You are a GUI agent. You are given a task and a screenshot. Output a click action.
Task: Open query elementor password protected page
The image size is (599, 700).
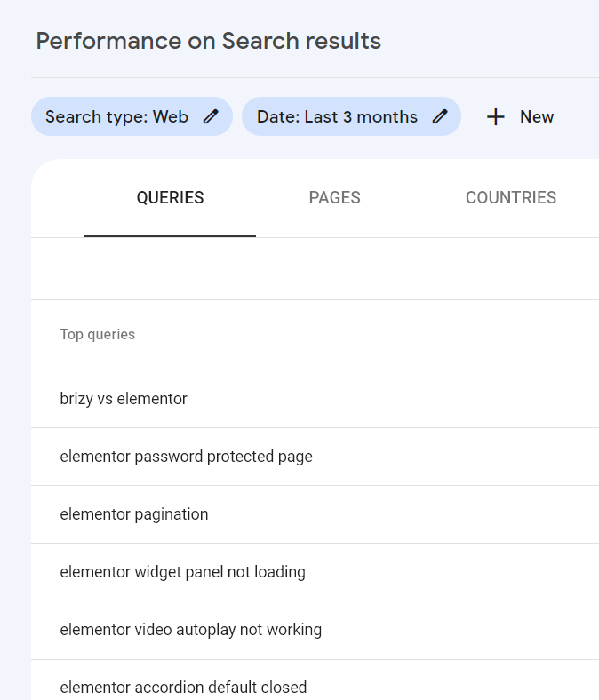(315, 457)
